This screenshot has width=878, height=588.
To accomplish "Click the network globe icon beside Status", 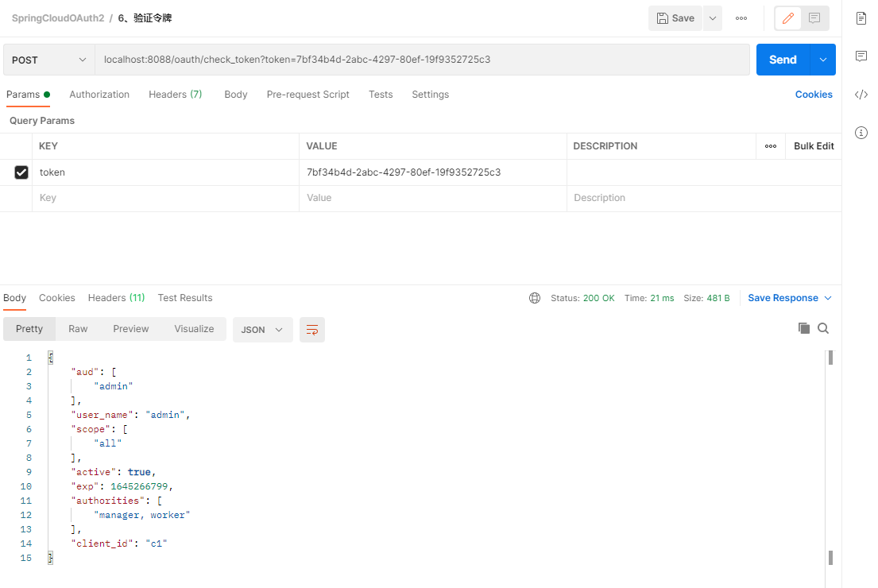I will point(535,298).
